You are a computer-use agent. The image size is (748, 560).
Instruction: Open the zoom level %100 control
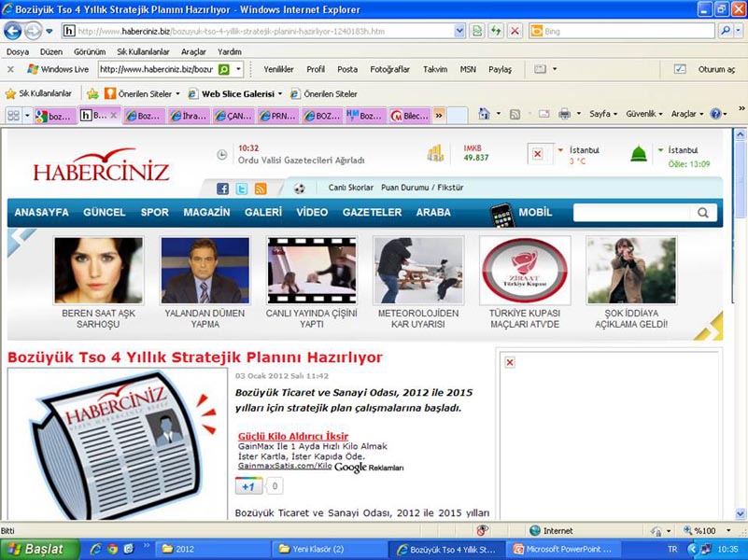point(707,530)
